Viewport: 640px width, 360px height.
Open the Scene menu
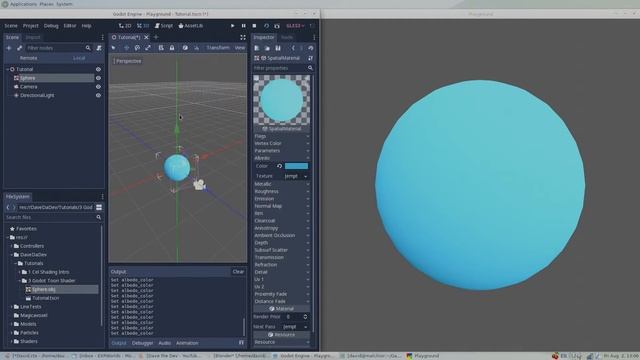pos(11,26)
